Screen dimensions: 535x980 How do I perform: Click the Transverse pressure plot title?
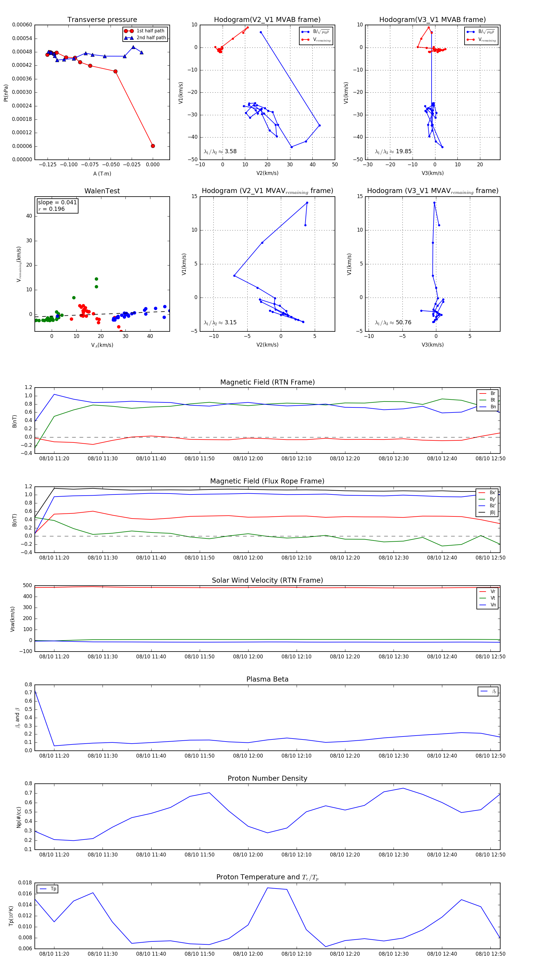[x=102, y=19]
